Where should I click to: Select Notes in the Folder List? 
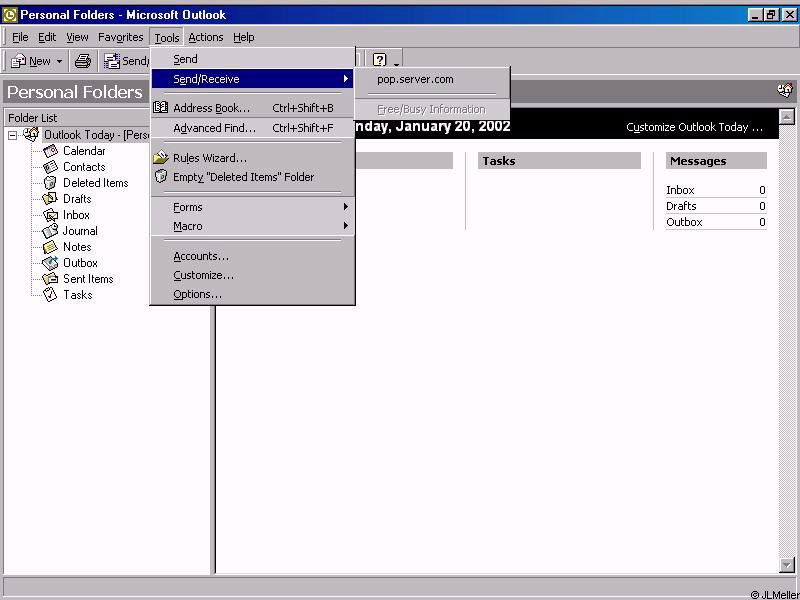[77, 247]
